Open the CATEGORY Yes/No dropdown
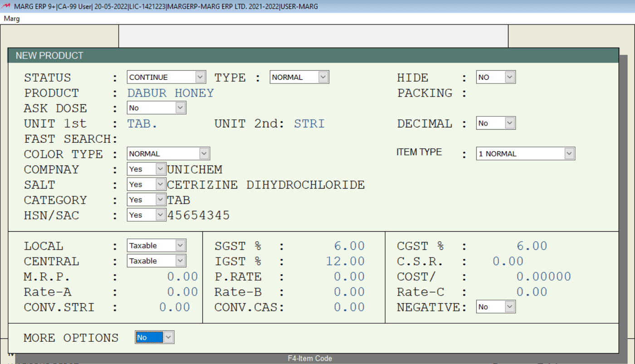Viewport: 635px width, 364px height. point(147,200)
